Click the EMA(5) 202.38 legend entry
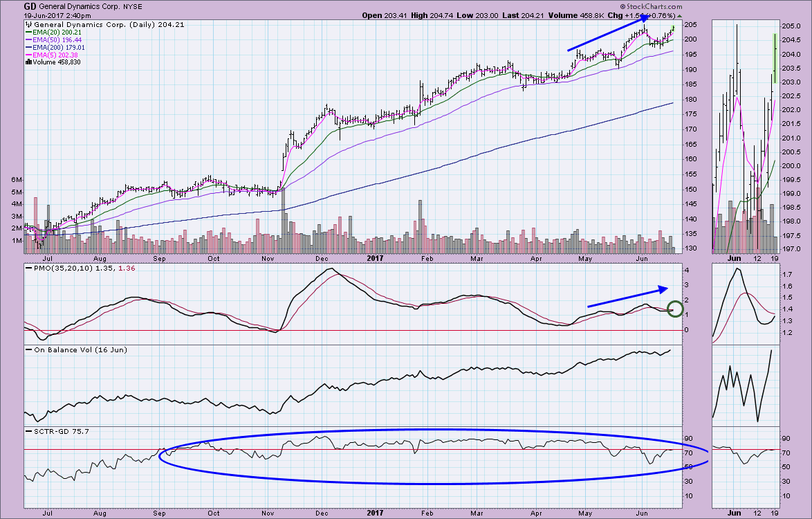 pos(52,55)
